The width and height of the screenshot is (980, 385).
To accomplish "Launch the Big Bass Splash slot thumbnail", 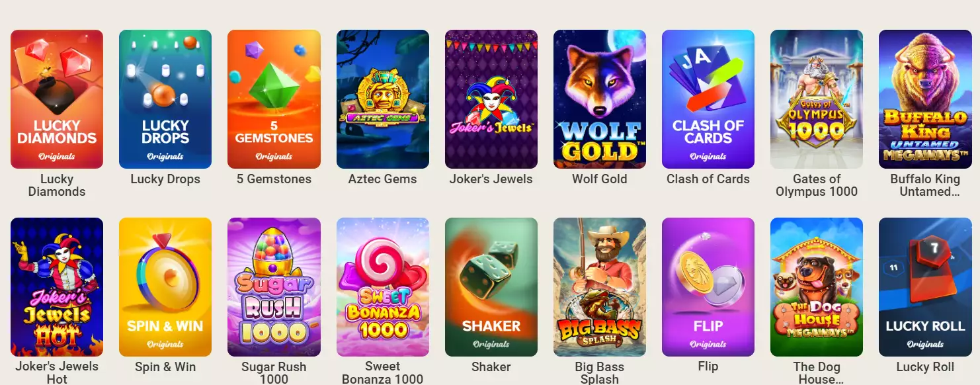I will (600, 287).
